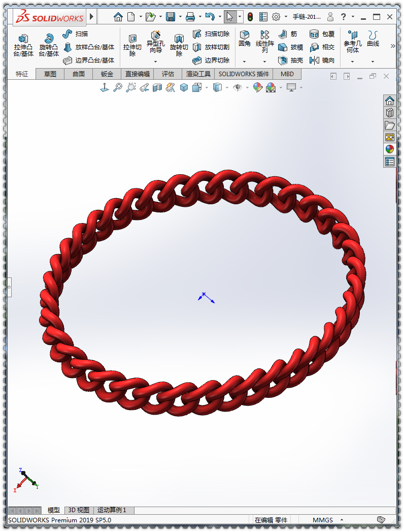Click Previous View icon in view toolbar
Viewport: 404px width, 532px height.
point(144,87)
